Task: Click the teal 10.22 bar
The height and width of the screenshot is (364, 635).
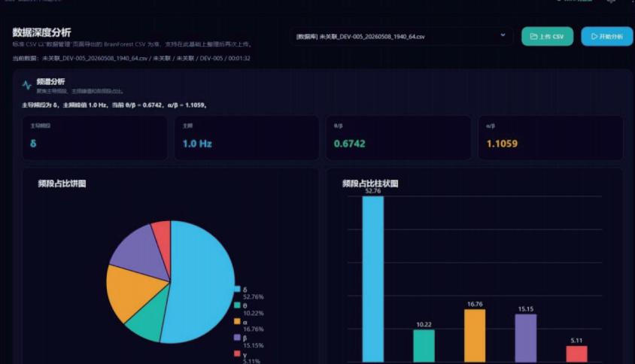Action: pos(424,346)
